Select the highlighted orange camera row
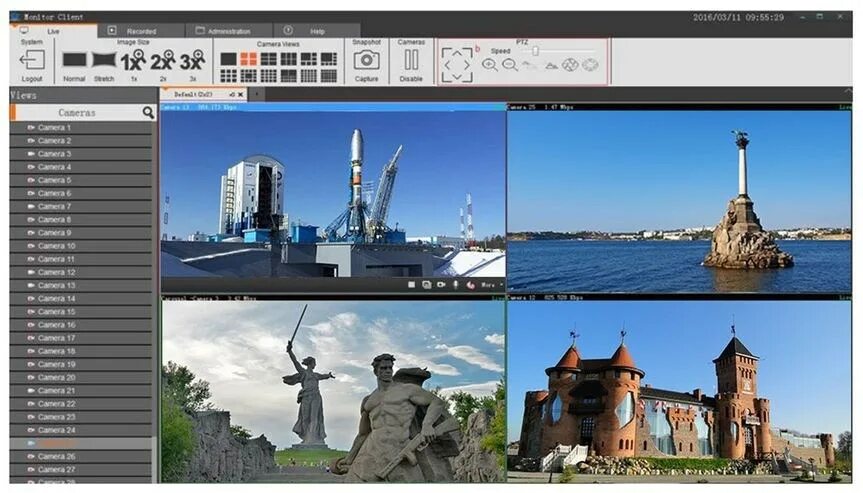The height and width of the screenshot is (493, 863). pos(81,443)
